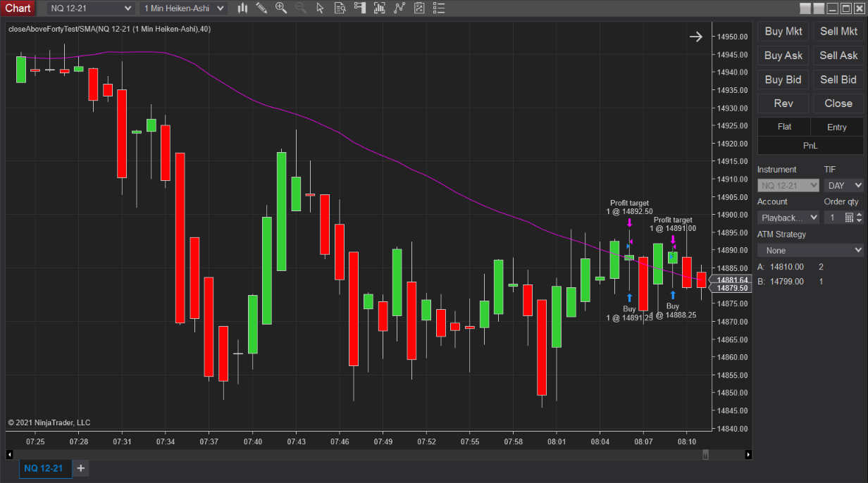The width and height of the screenshot is (868, 483).
Task: Increase order quantity with up arrow
Action: [x=859, y=215]
